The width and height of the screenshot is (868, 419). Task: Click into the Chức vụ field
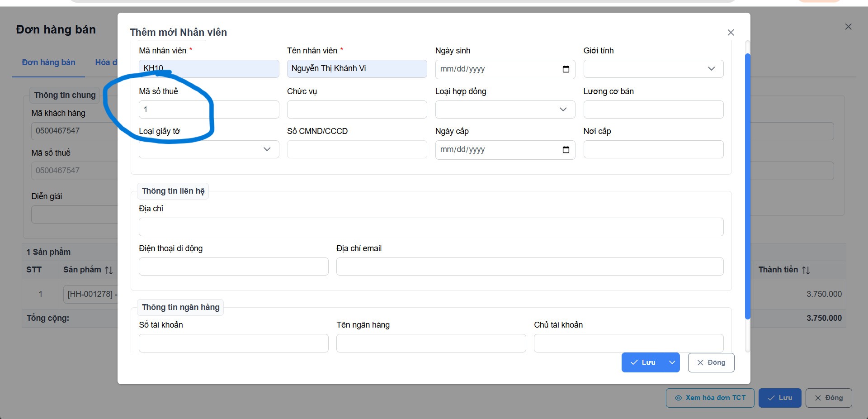[357, 110]
